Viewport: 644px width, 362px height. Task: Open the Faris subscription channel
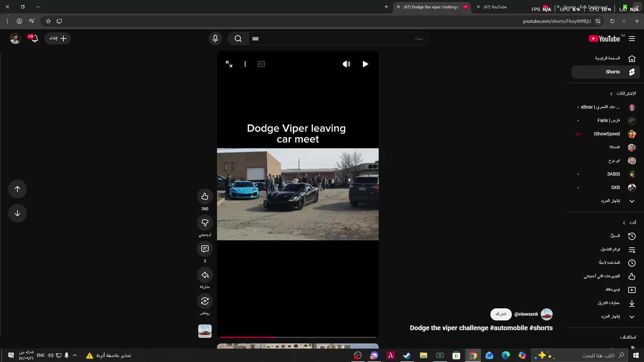[x=606, y=121]
